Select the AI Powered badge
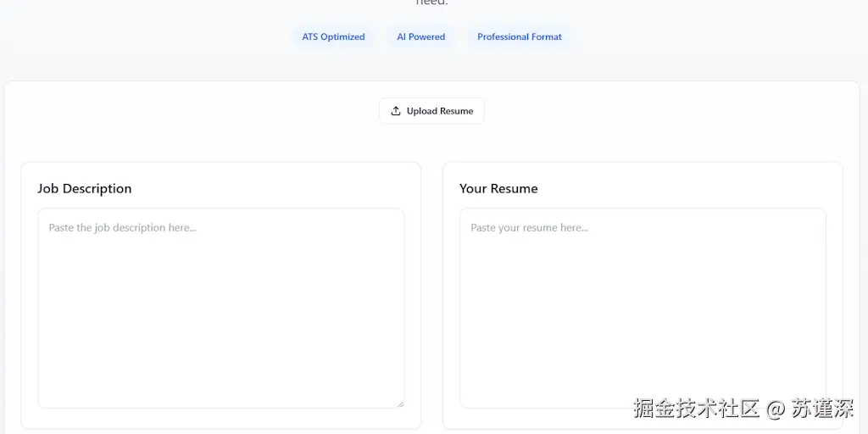This screenshot has width=868, height=434. (420, 36)
